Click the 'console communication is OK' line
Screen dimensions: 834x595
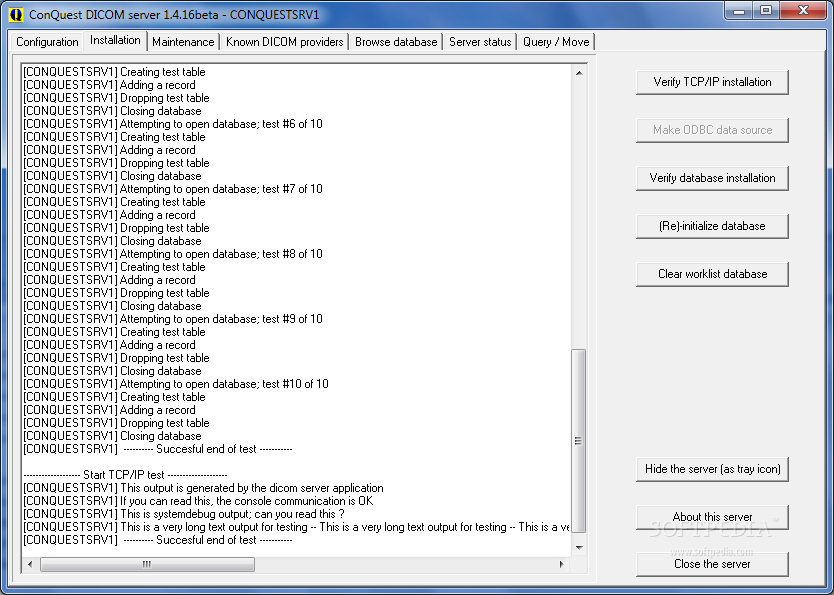coord(198,501)
